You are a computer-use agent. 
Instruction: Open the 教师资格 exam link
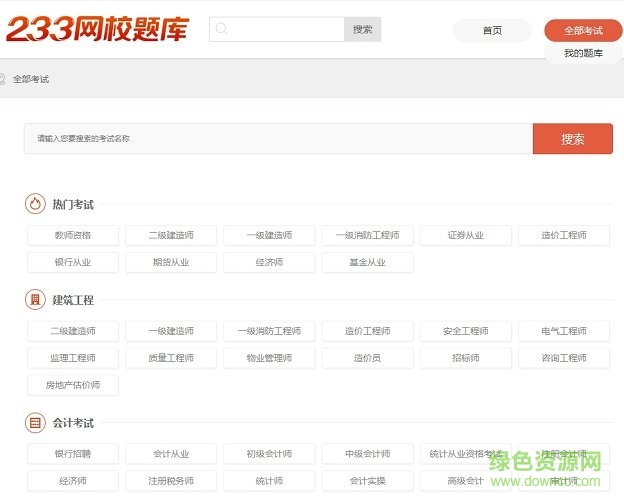pyautogui.click(x=73, y=236)
